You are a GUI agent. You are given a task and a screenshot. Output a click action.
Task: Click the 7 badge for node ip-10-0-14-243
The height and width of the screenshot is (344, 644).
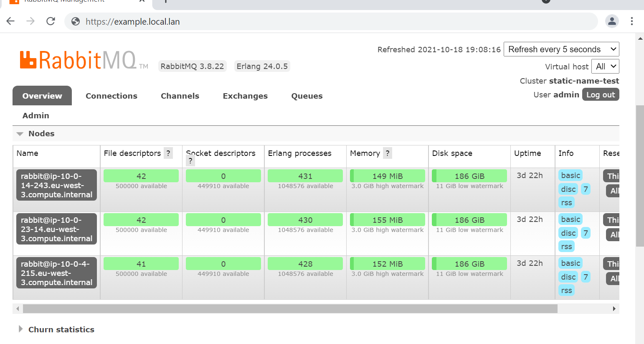pyautogui.click(x=586, y=189)
